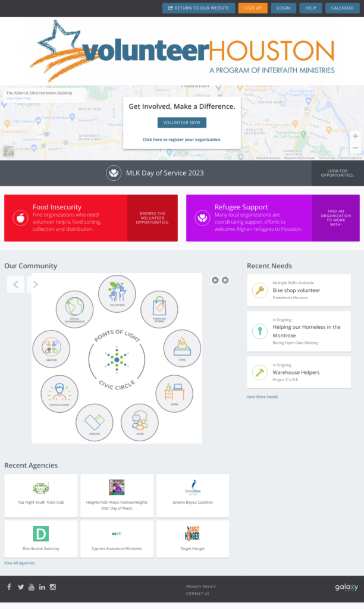Click the Volunteer hands circle icon
Image resolution: width=364 pixels, height=609 pixels.
(x=117, y=293)
